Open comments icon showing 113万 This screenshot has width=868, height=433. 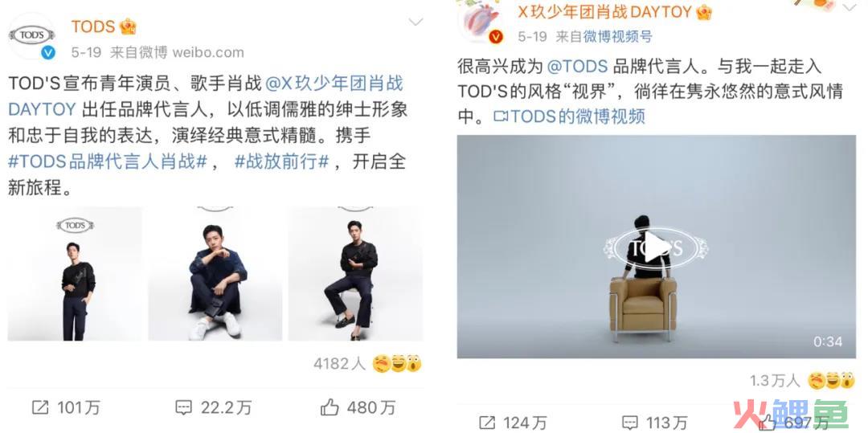[x=630, y=423]
